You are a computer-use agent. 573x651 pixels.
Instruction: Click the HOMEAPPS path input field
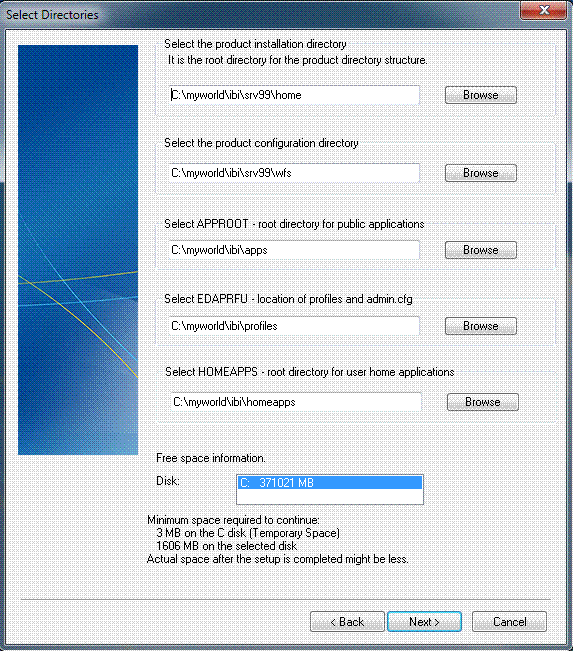(296, 402)
